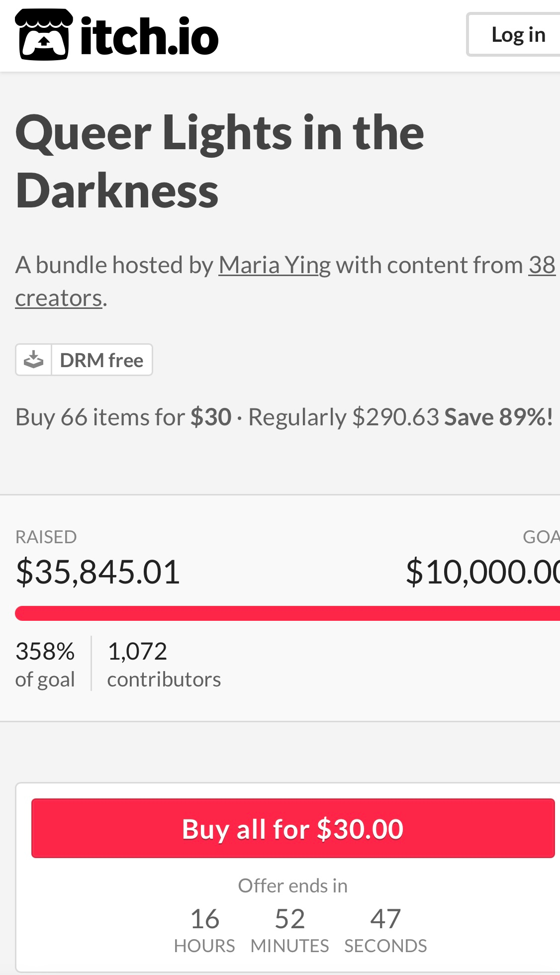Click Buy all for $30.00 button
Image resolution: width=560 pixels, height=975 pixels.
(293, 828)
